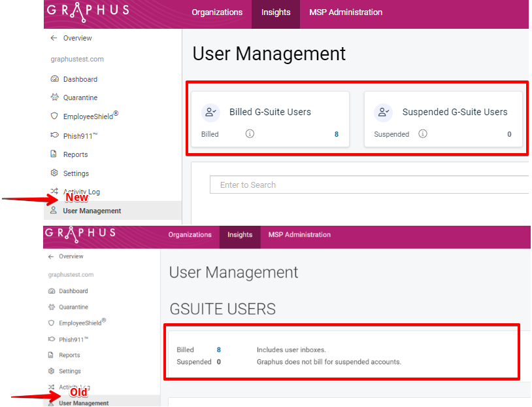Click the info icon next to Billed in the user card
Screen dimensions: 532x407
click(250, 133)
